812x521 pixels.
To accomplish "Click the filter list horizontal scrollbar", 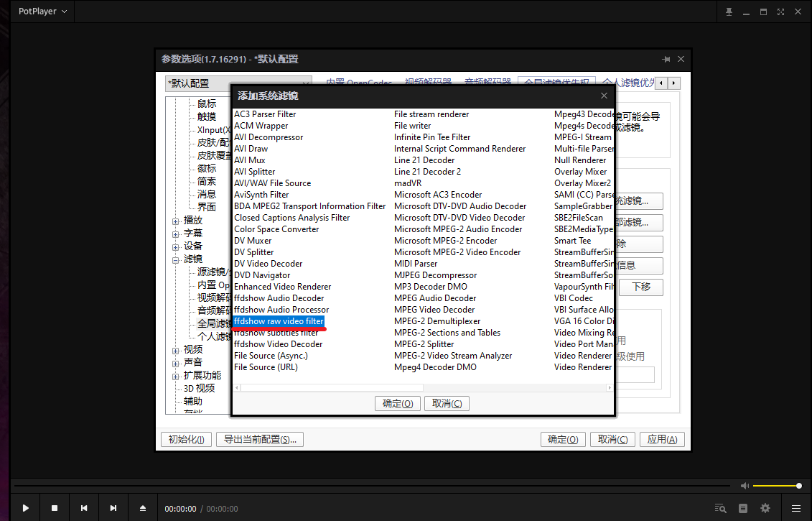I will pyautogui.click(x=424, y=387).
